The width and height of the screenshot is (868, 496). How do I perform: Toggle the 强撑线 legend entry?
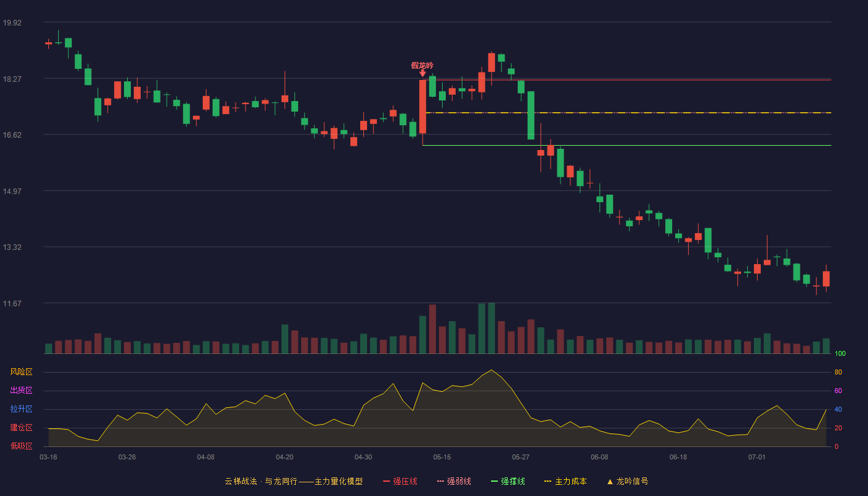click(x=508, y=481)
